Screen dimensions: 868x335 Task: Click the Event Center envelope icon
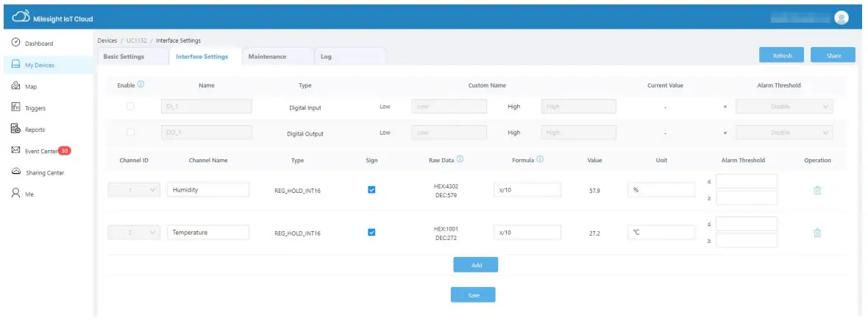pos(15,151)
